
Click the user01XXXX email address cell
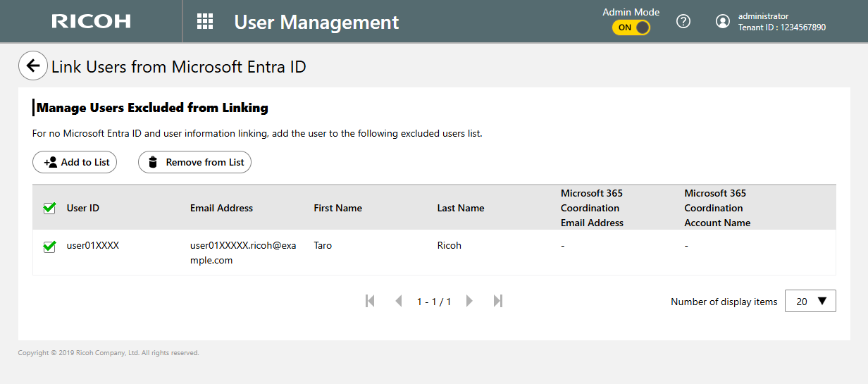pos(243,252)
